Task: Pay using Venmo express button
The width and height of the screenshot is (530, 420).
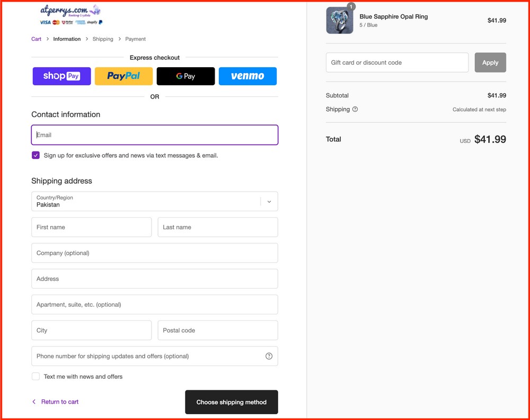Action: [248, 76]
